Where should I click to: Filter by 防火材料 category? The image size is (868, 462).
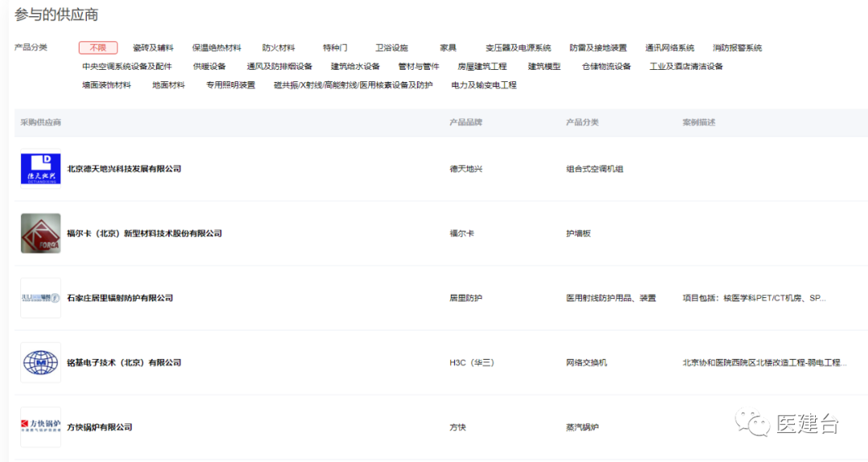point(278,47)
